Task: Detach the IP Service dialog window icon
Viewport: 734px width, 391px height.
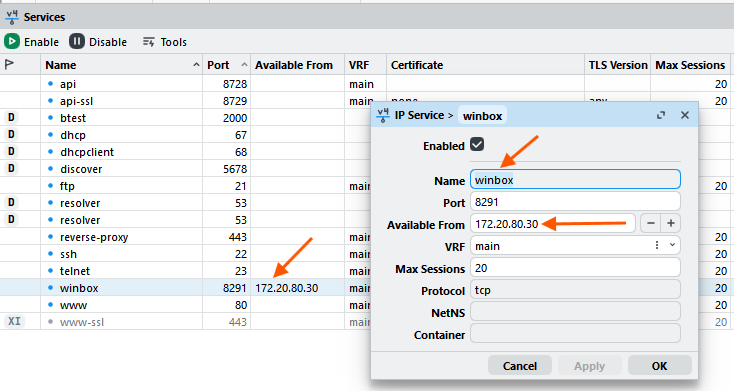Action: click(661, 115)
